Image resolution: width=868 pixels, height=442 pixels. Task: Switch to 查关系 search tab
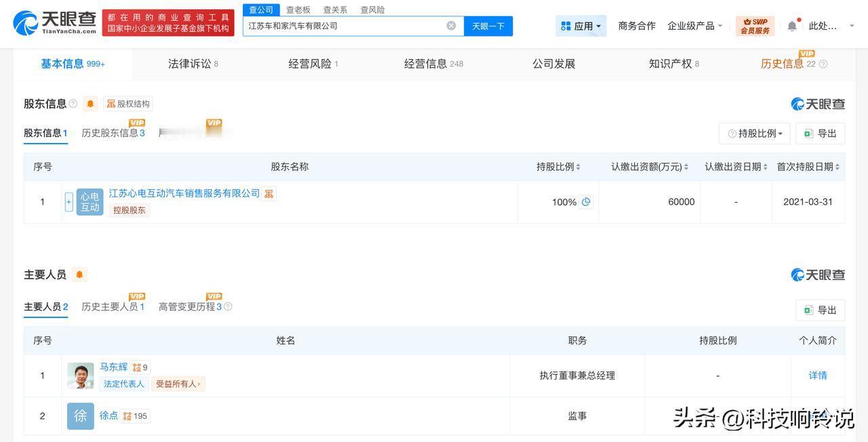click(x=335, y=9)
